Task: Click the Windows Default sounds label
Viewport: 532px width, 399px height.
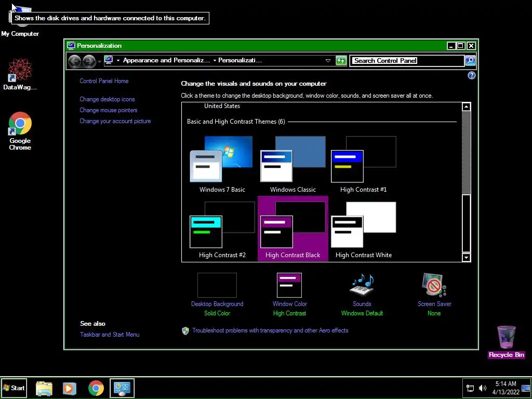Action: (x=362, y=313)
